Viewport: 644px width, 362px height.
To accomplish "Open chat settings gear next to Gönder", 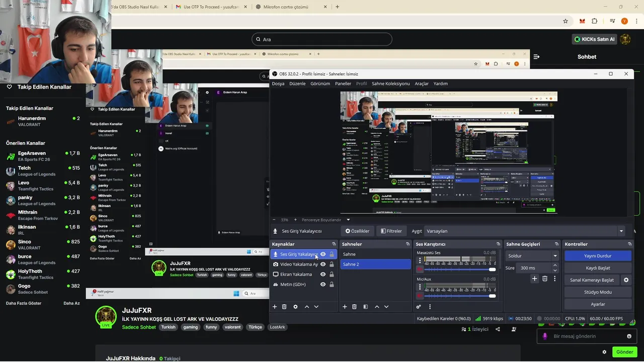I will [x=604, y=352].
